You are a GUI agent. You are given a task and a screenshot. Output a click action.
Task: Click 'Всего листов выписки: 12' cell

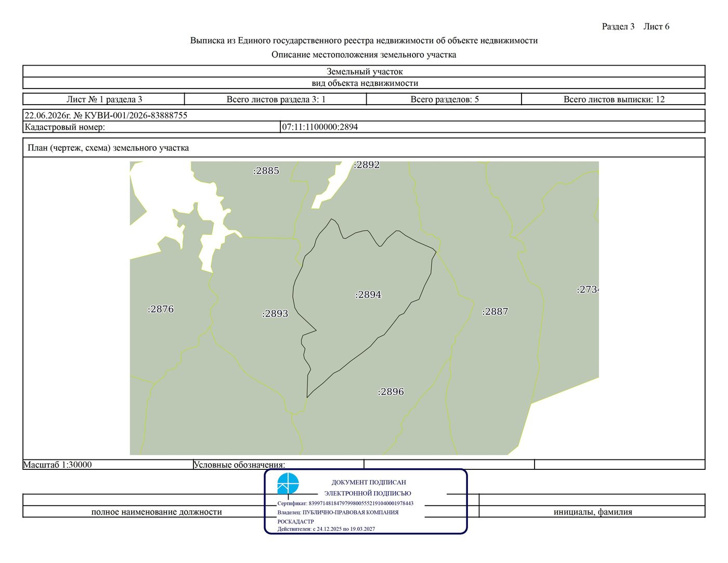[614, 99]
